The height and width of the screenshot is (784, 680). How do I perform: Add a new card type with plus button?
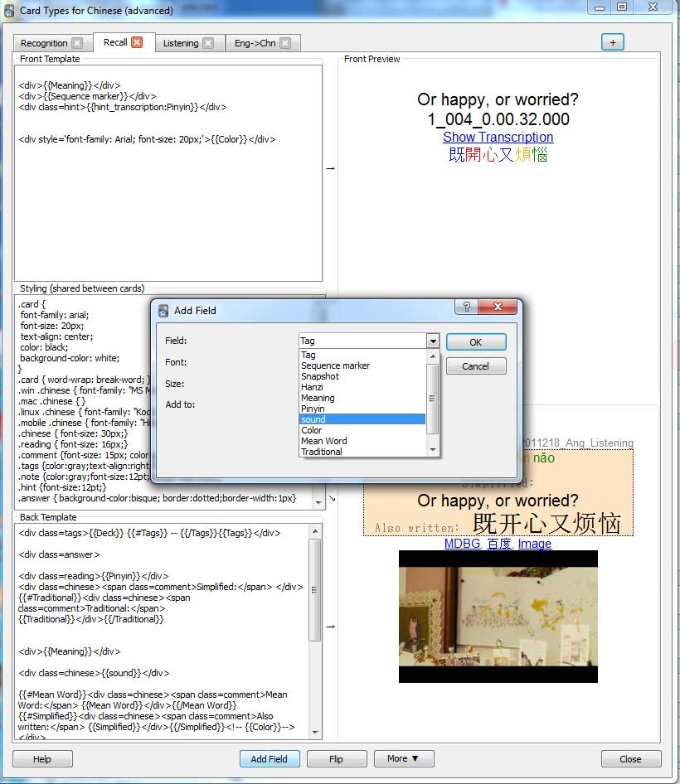pyautogui.click(x=613, y=42)
